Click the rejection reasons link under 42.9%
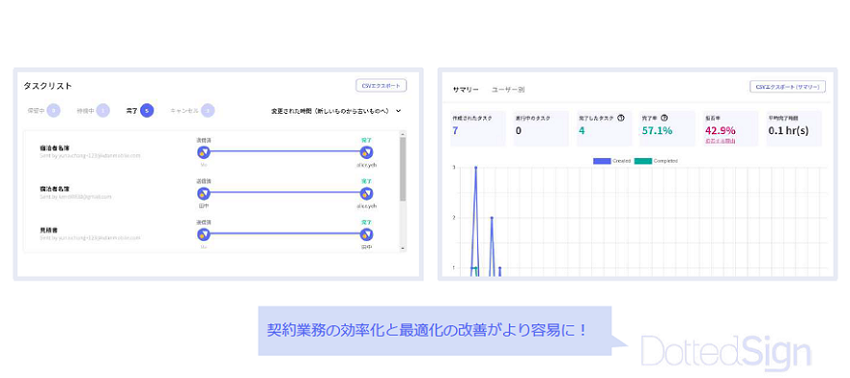 (x=720, y=141)
